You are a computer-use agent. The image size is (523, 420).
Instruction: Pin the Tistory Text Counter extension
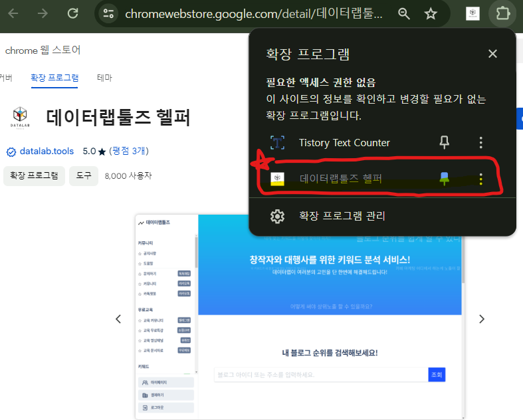(x=445, y=143)
